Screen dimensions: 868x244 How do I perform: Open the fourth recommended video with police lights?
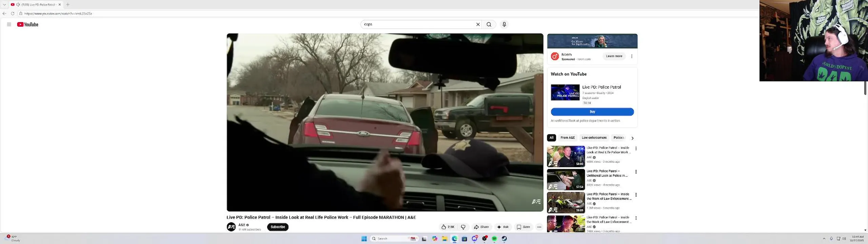(x=566, y=224)
